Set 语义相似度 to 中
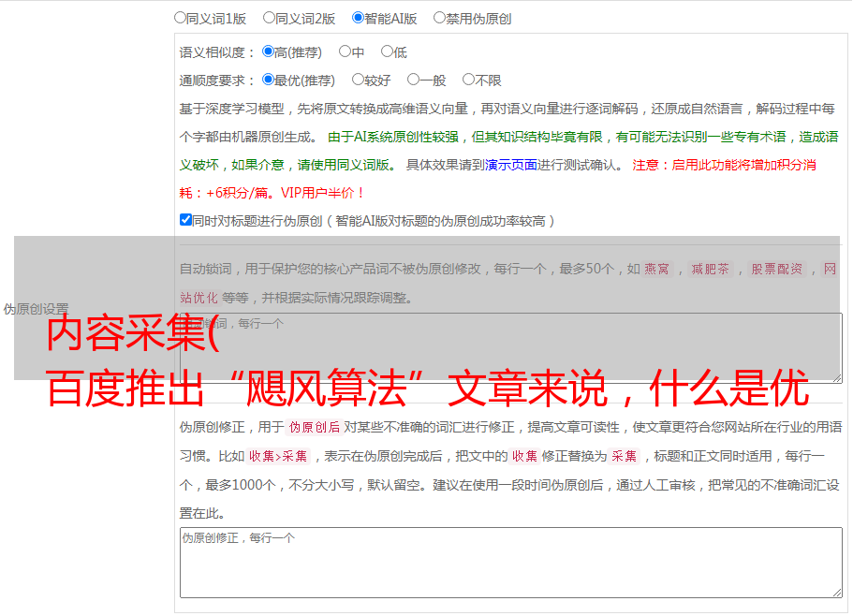This screenshot has height=616, width=853. 345,51
